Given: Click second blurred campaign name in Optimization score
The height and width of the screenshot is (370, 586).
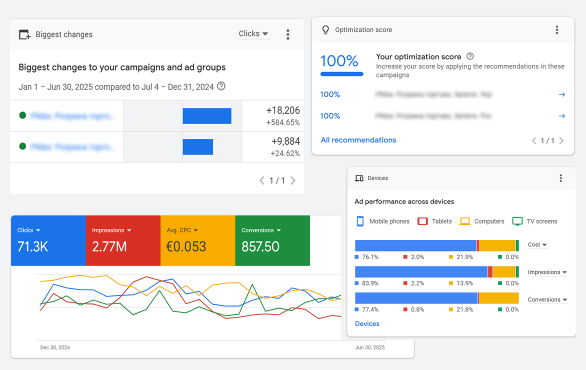Looking at the screenshot, I should [x=434, y=116].
